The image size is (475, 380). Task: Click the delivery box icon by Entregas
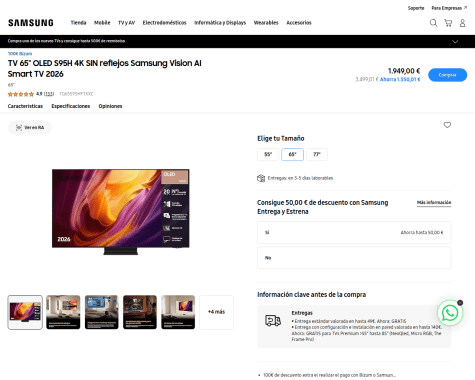pyautogui.click(x=261, y=178)
